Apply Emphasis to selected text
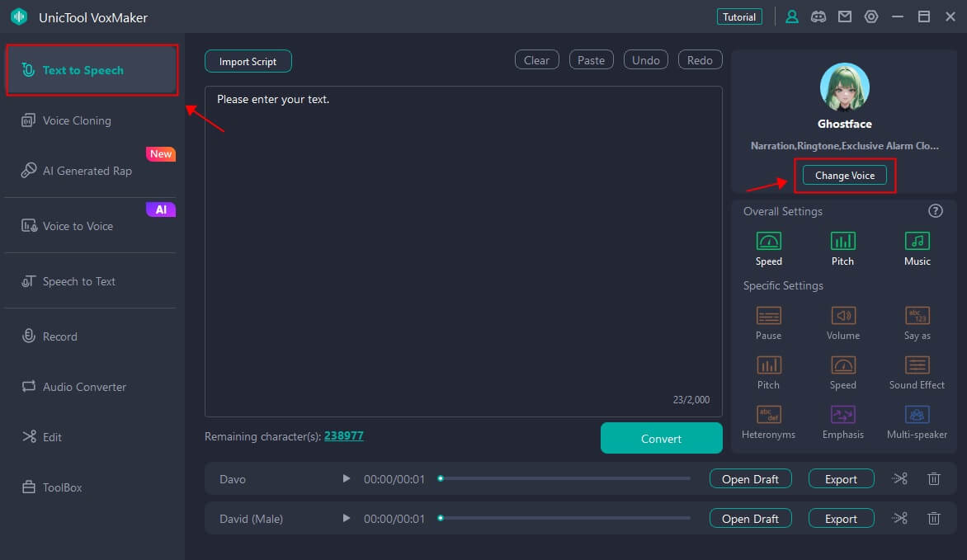Viewport: 967px width, 560px height. point(842,421)
